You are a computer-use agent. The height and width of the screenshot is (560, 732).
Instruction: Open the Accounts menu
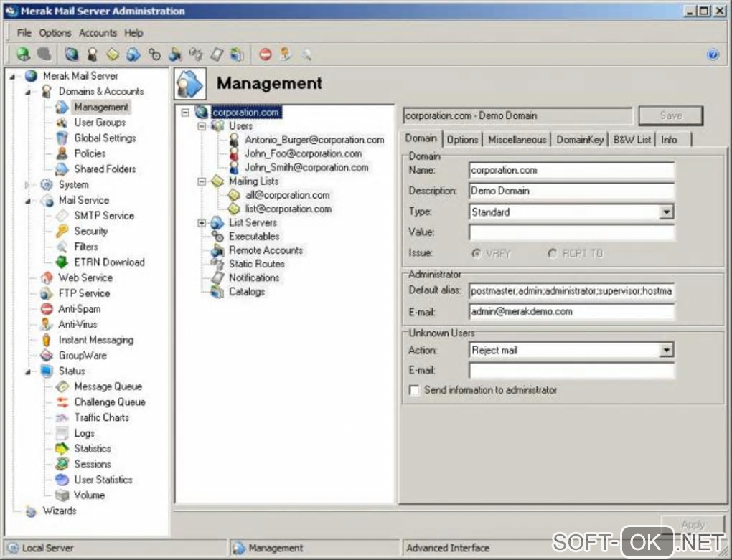98,33
